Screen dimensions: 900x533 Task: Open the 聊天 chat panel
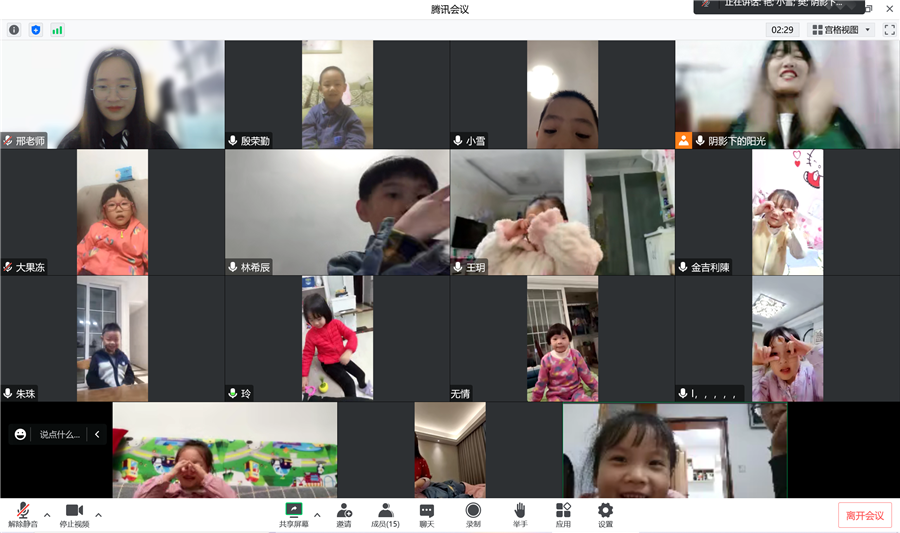426,515
